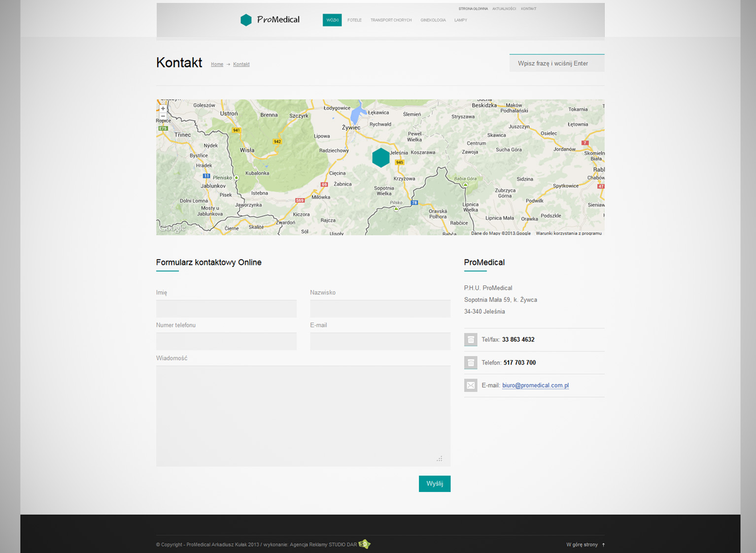Click the teal hexagon map marker
This screenshot has width=756, height=553.
(381, 158)
